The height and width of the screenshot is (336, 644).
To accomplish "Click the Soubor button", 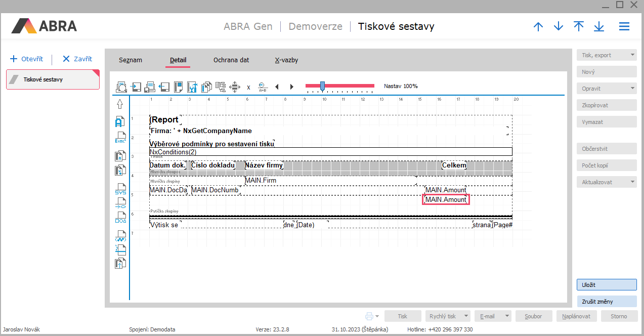I will pyautogui.click(x=534, y=316).
